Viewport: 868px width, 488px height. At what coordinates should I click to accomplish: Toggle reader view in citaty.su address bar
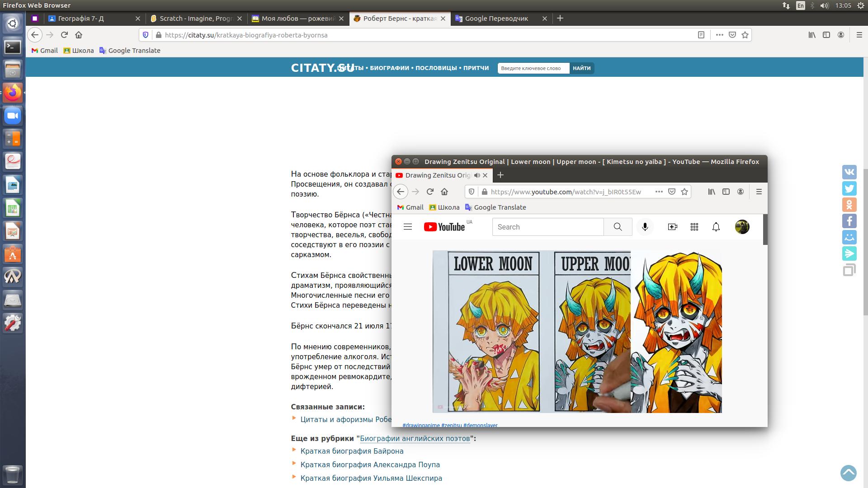701,35
